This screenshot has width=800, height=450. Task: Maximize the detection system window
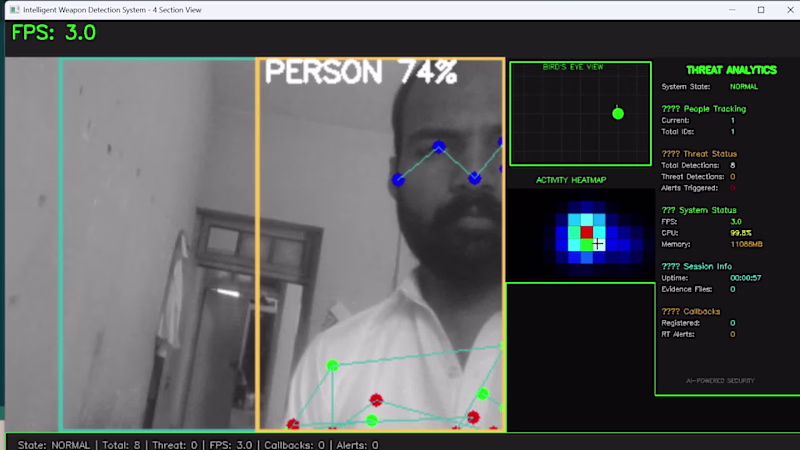(x=761, y=10)
